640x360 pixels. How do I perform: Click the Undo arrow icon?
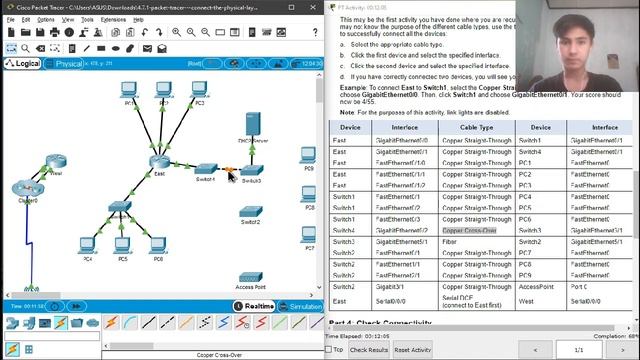tap(144, 32)
